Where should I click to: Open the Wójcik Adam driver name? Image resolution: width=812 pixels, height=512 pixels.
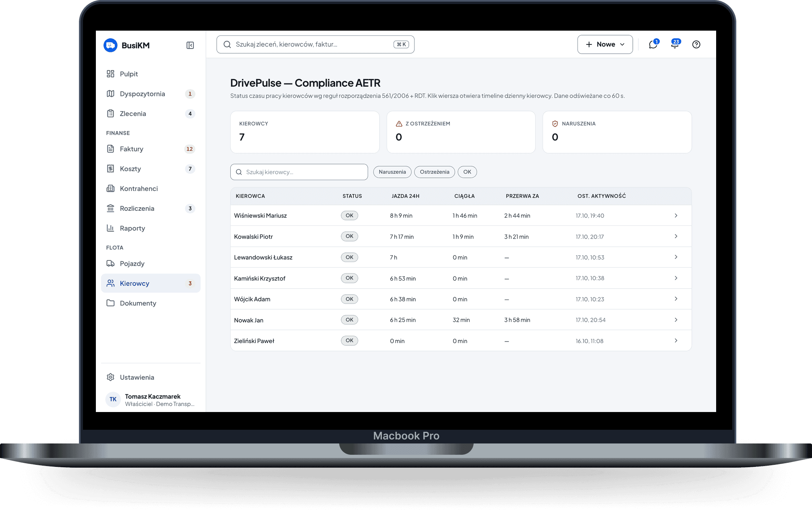[x=252, y=299]
